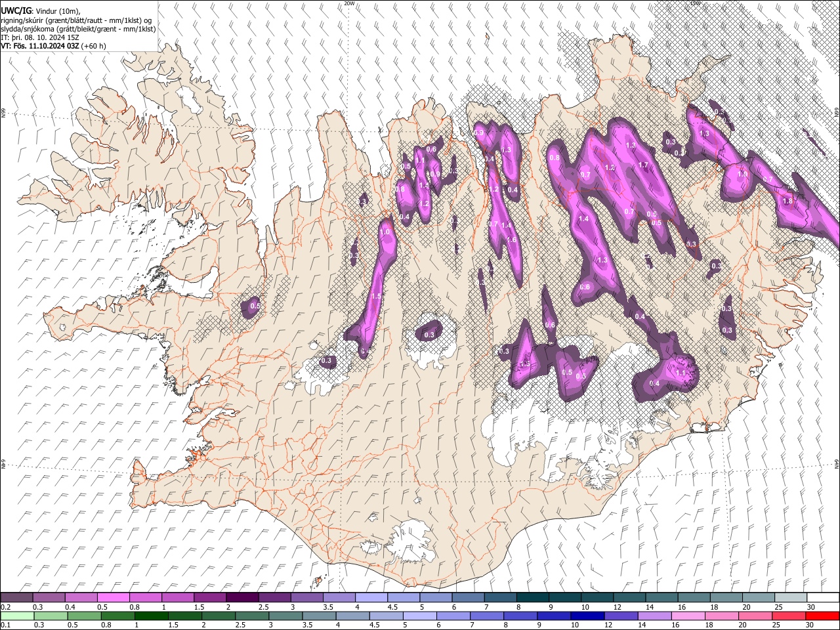840x630 pixels.
Task: Select the 3–3.5 swatch in upper legend row
Action: point(307,597)
